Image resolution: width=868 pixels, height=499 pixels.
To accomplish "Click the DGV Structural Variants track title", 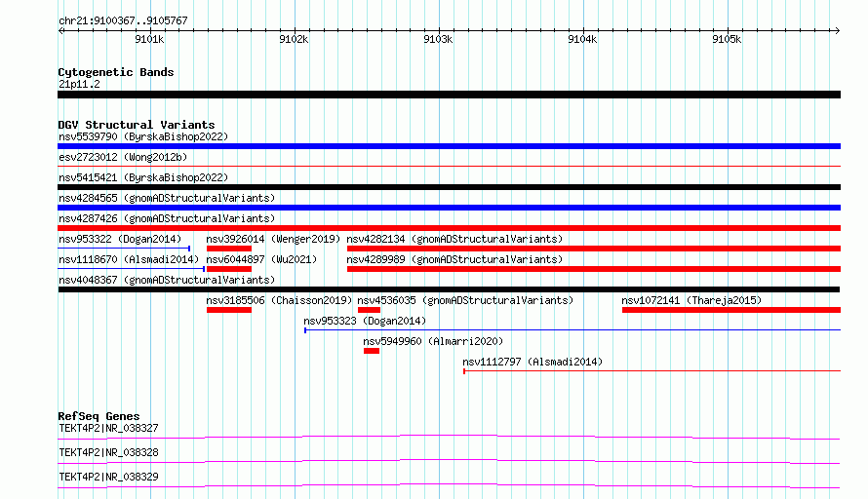I will 137,125.
